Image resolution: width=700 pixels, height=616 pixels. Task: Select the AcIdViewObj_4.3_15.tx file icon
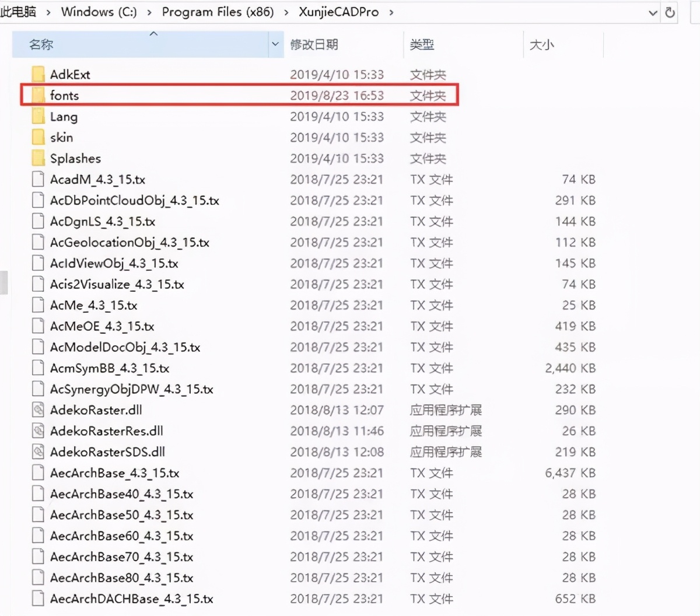point(38,263)
